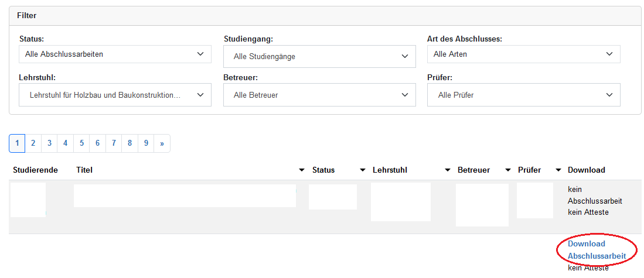This screenshot has width=644, height=278.
Task: Select current page 1 button
Action: coord(17,143)
